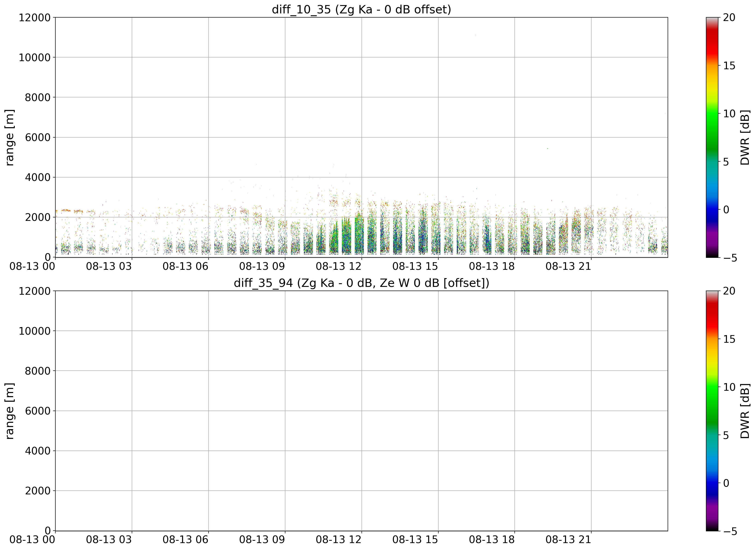Click the 2000 y-tick on diff_35_94 plot
Image resolution: width=756 pixels, height=550 pixels.
tap(38, 491)
